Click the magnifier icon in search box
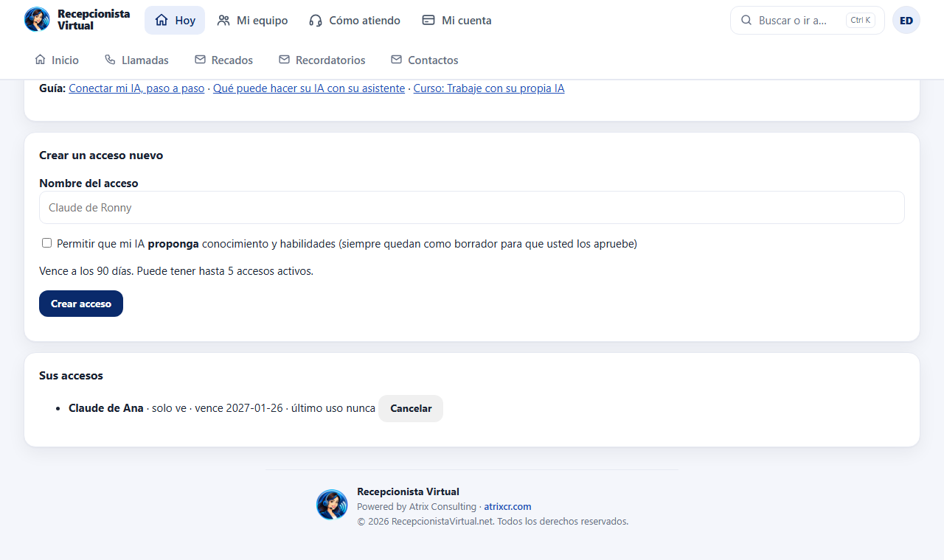 pyautogui.click(x=746, y=21)
